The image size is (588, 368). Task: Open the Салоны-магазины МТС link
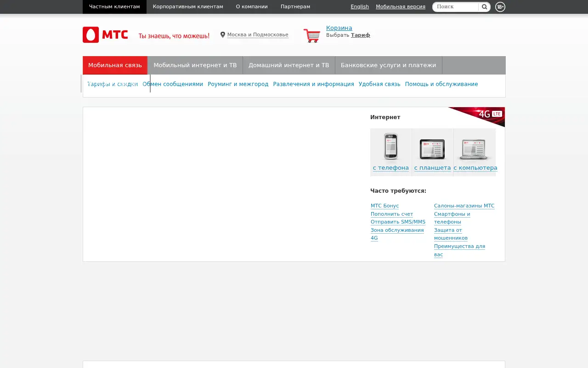click(x=464, y=206)
